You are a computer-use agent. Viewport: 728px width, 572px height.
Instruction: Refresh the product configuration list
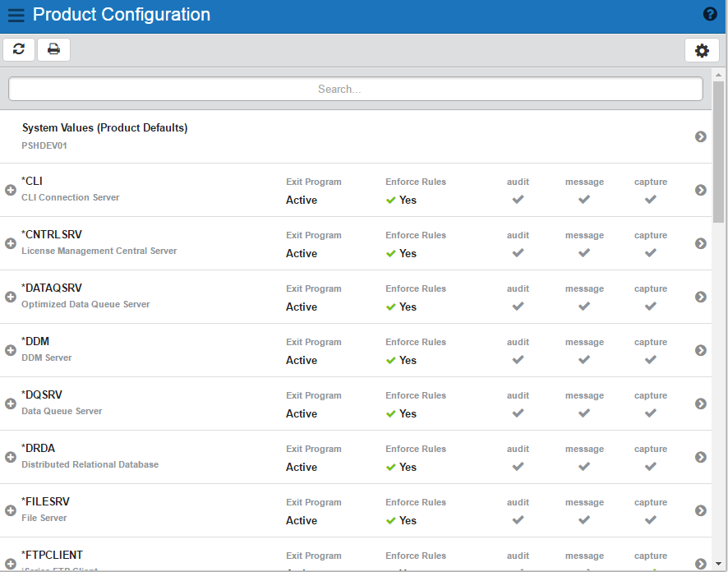tap(19, 49)
